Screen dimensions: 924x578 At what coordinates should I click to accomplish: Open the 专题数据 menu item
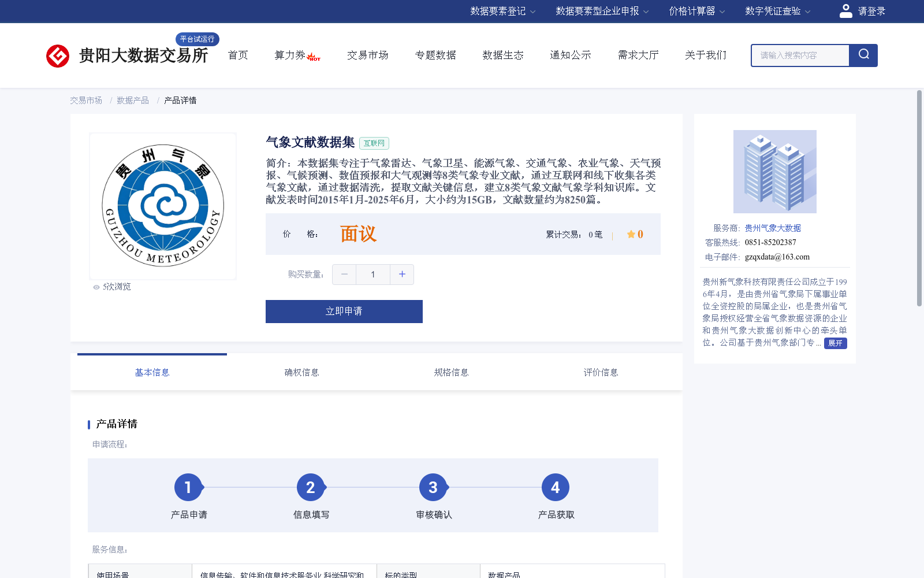(435, 55)
